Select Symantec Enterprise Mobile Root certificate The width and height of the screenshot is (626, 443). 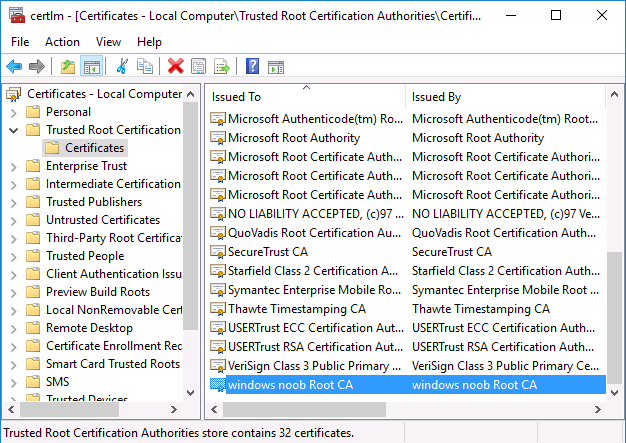pyautogui.click(x=407, y=290)
